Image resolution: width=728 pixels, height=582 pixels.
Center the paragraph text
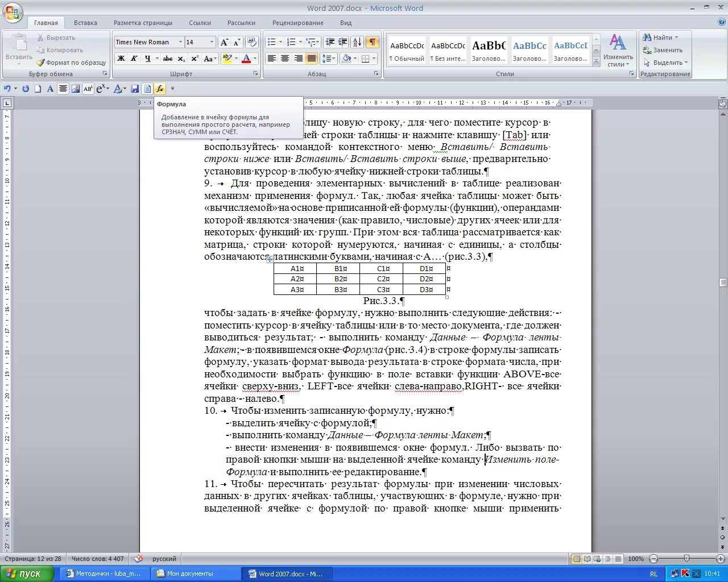click(285, 59)
